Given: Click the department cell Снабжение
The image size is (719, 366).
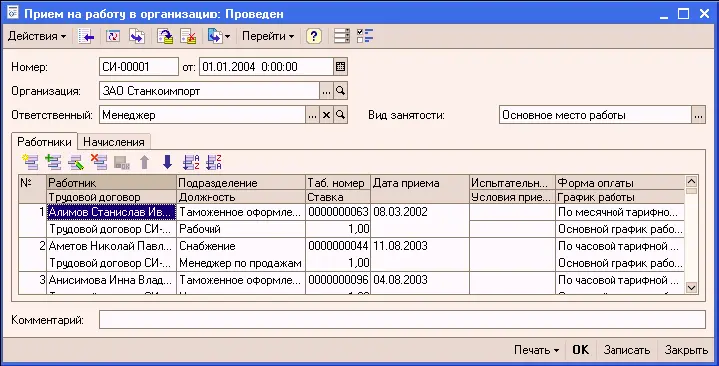Looking at the screenshot, I should (x=241, y=246).
